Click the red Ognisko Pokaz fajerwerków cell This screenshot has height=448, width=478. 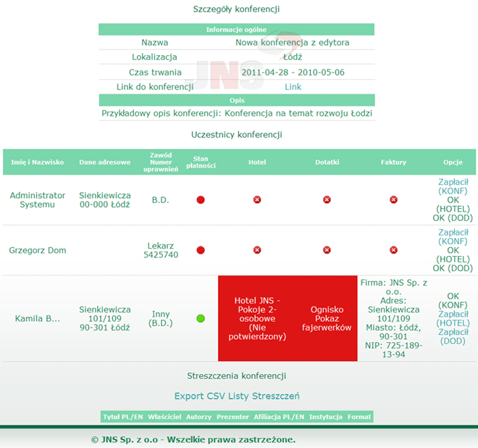(x=327, y=318)
